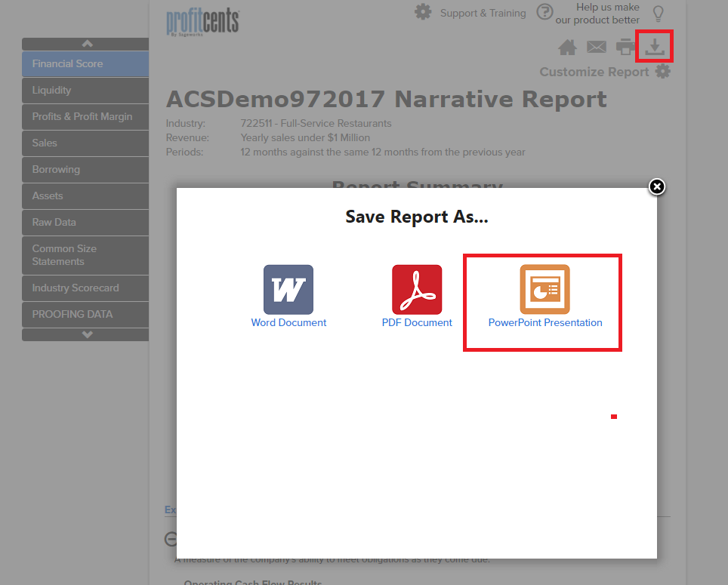Click the ACSDemo972017 Narrative Report title

coord(387,99)
